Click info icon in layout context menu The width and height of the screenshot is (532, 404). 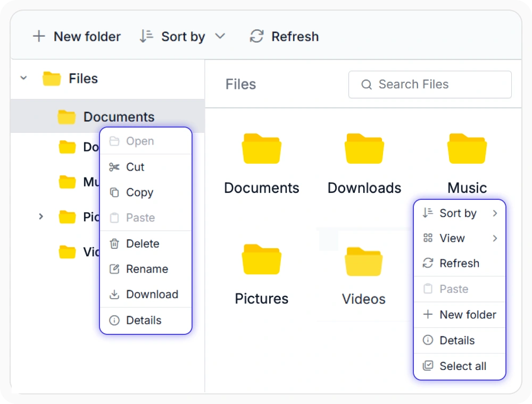coord(428,340)
